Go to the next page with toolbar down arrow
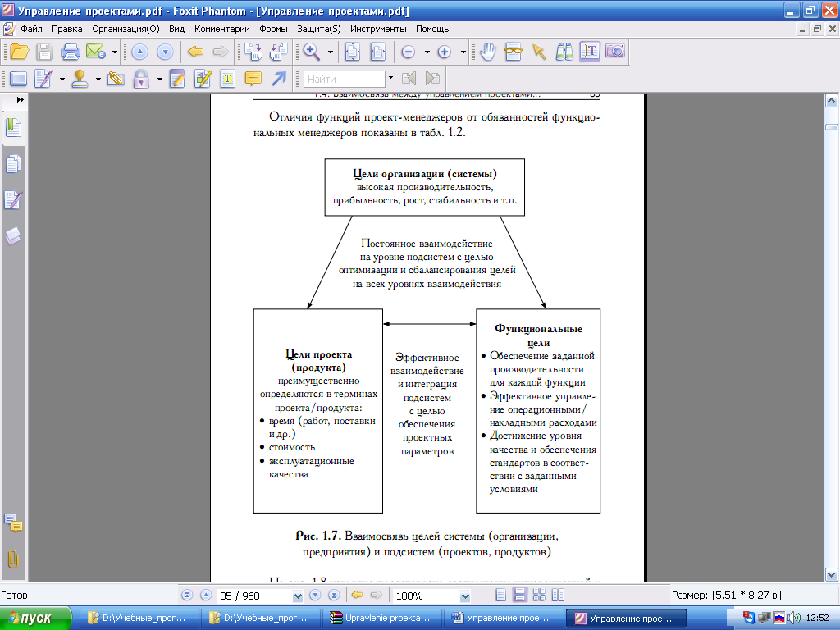The height and width of the screenshot is (630, 840). tap(165, 52)
